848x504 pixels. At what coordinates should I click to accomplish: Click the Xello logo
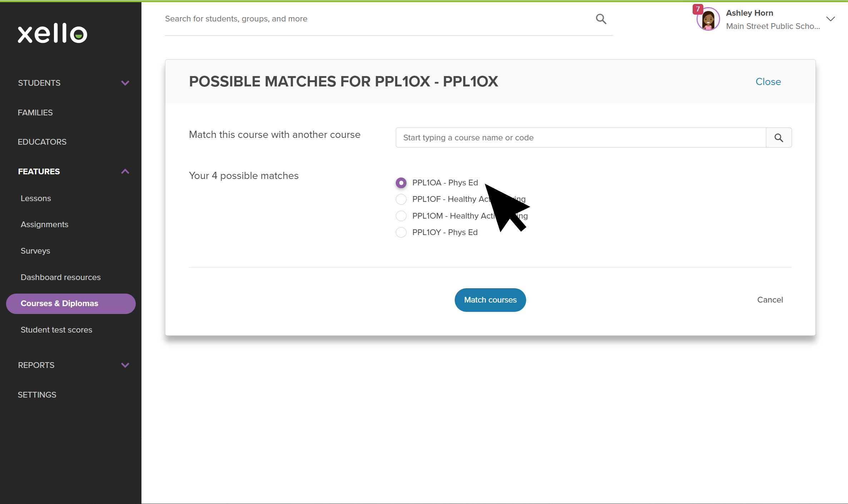click(x=53, y=34)
